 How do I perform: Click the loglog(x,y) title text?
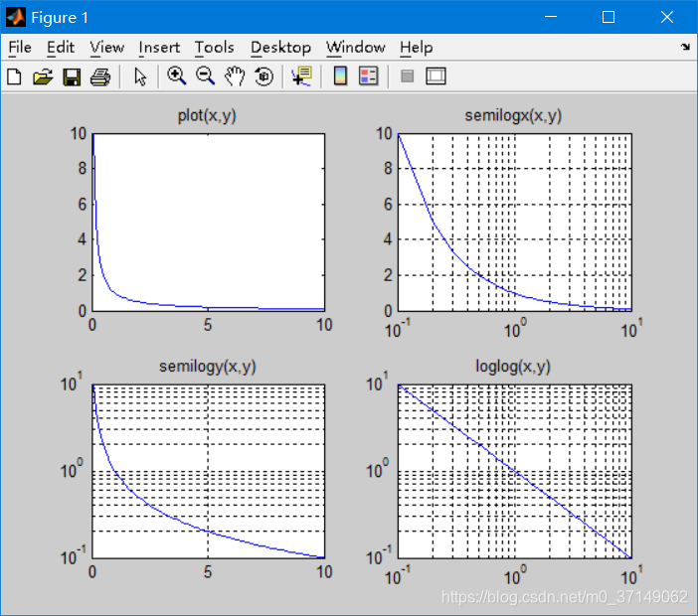click(x=513, y=367)
